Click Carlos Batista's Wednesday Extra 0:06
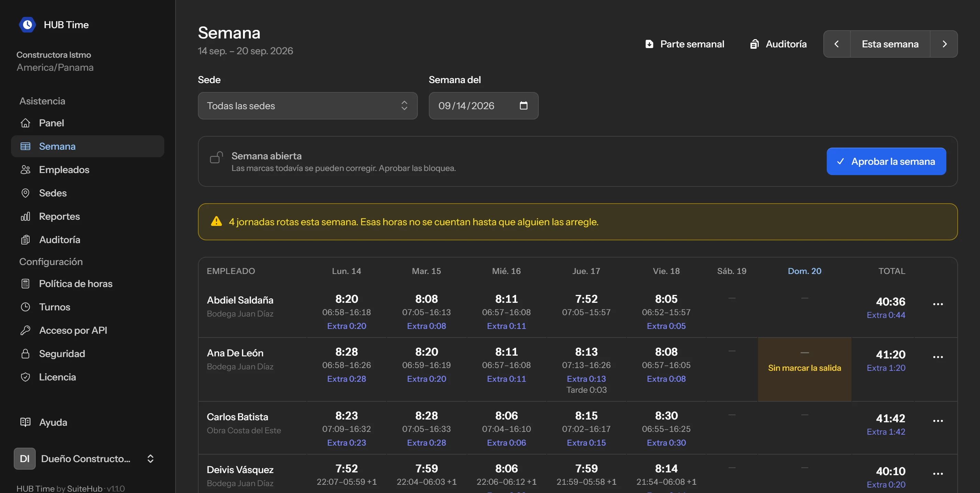The image size is (980, 493). click(x=506, y=443)
